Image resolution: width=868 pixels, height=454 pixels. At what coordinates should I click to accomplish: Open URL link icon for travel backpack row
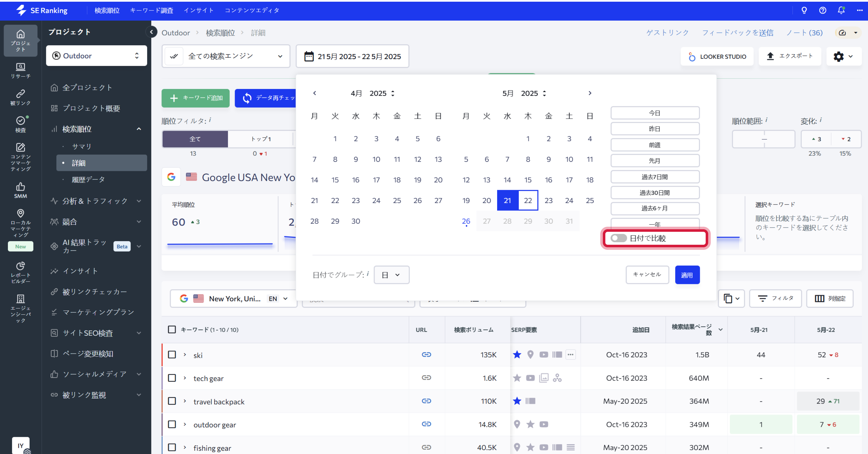pyautogui.click(x=426, y=401)
